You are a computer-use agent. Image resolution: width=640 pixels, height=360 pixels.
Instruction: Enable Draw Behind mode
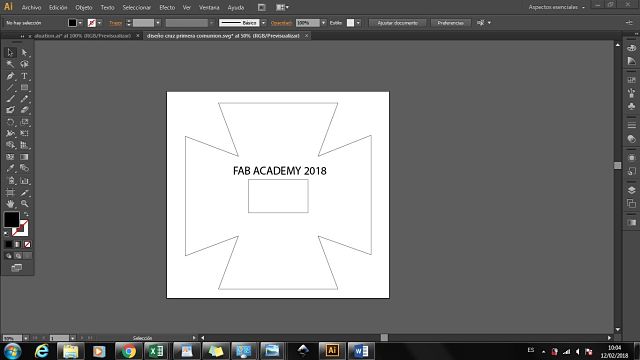tap(18, 256)
